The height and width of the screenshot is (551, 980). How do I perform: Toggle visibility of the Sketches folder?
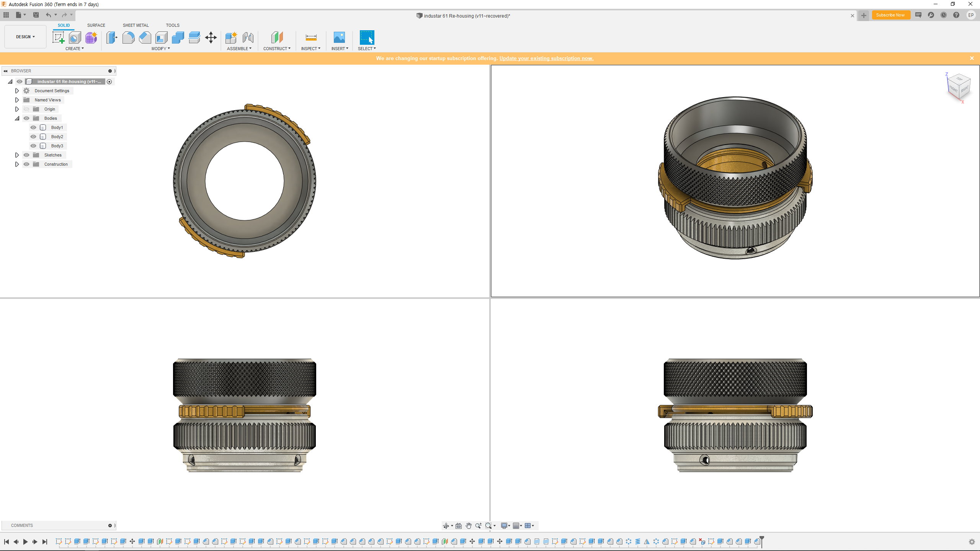pyautogui.click(x=26, y=155)
